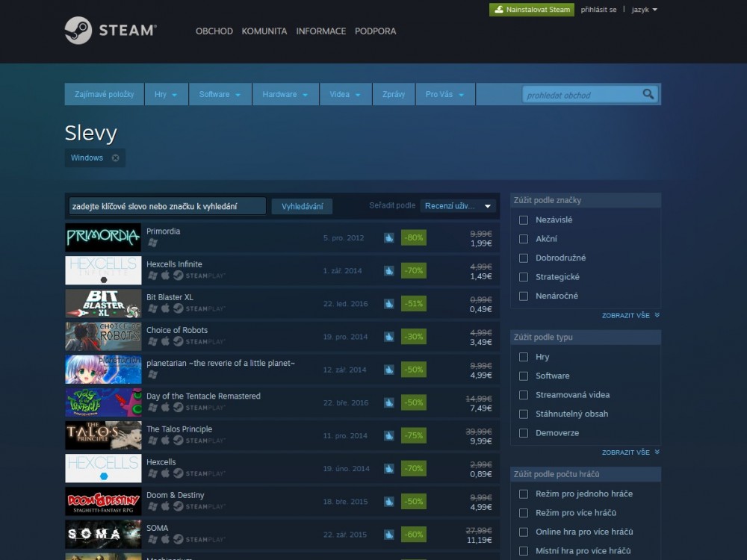
Task: Click the thumbs-up review icon for Primordia
Action: [x=388, y=237]
